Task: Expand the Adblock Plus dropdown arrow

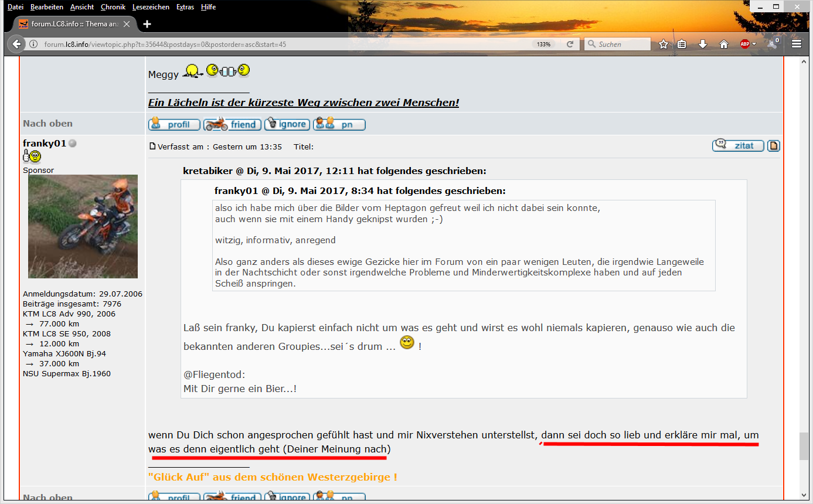Action: point(754,45)
